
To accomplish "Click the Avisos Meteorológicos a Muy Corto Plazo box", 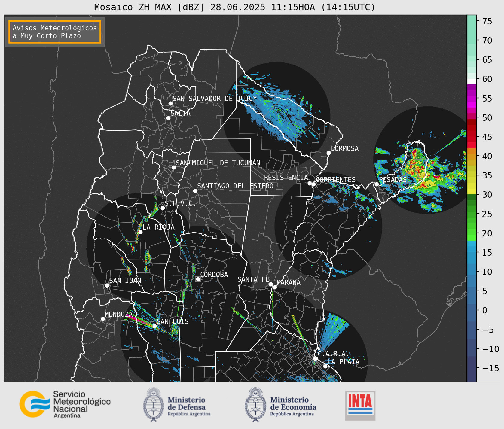I will 55,32.
